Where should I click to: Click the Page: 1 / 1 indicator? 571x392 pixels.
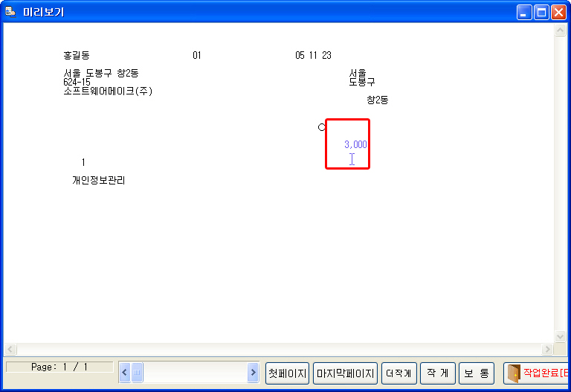pyautogui.click(x=59, y=367)
